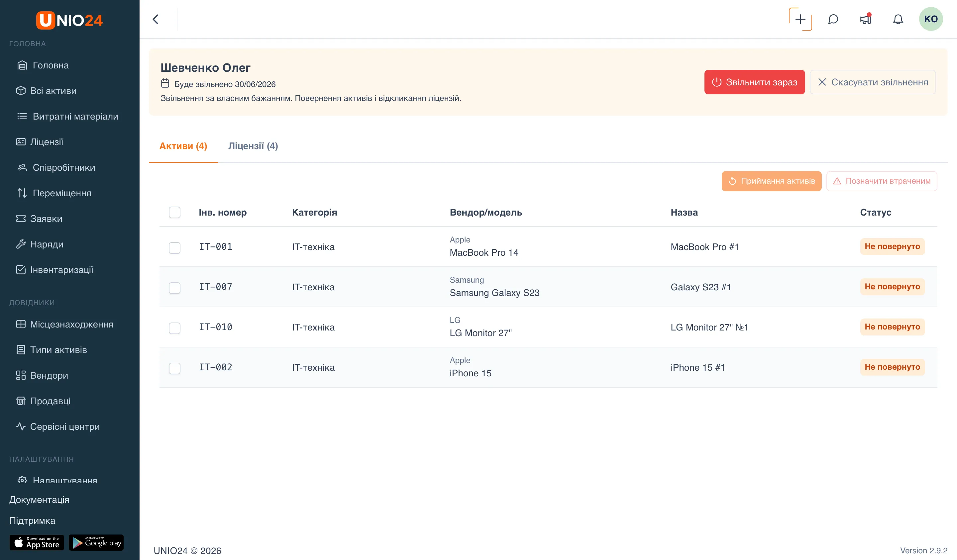
Task: Click the iPhone 15 #1 asset name
Action: click(x=697, y=367)
